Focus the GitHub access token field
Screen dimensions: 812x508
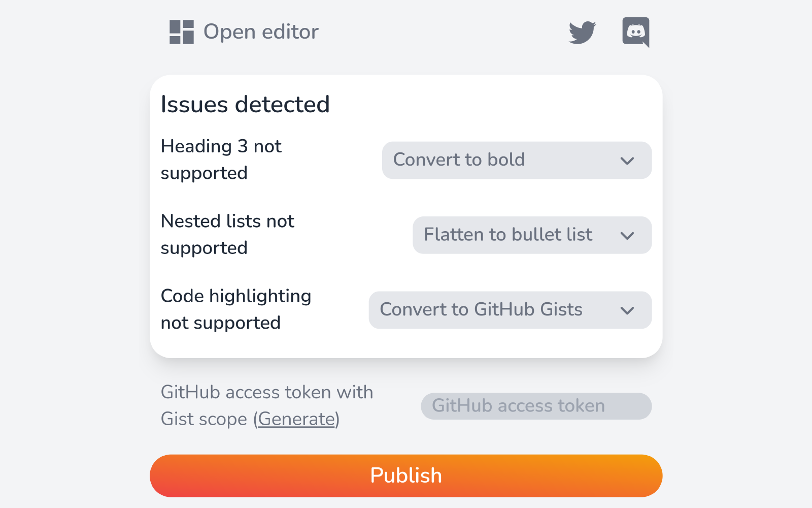[536, 406]
